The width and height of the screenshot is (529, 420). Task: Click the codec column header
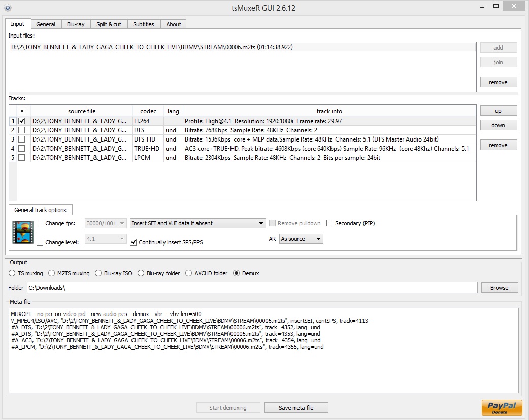[x=148, y=111]
